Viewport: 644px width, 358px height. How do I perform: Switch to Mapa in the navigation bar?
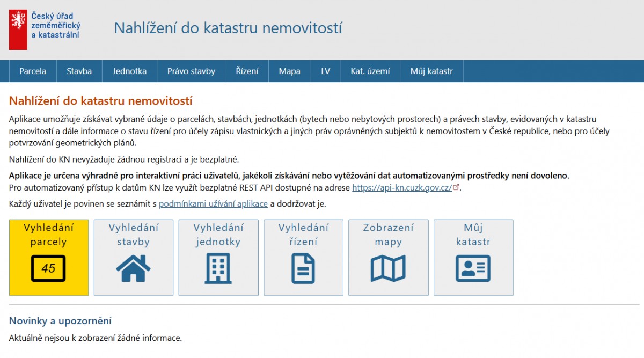click(289, 71)
